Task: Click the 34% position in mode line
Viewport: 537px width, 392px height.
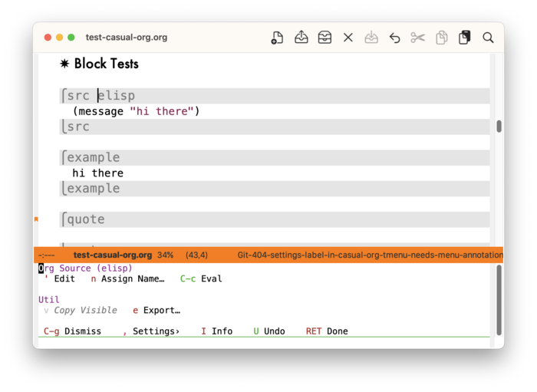Action: [x=166, y=255]
